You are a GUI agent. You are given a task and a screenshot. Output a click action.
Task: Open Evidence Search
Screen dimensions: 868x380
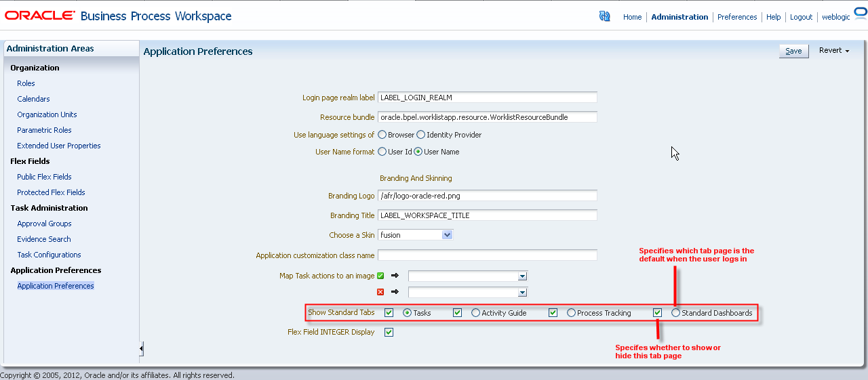(x=43, y=239)
